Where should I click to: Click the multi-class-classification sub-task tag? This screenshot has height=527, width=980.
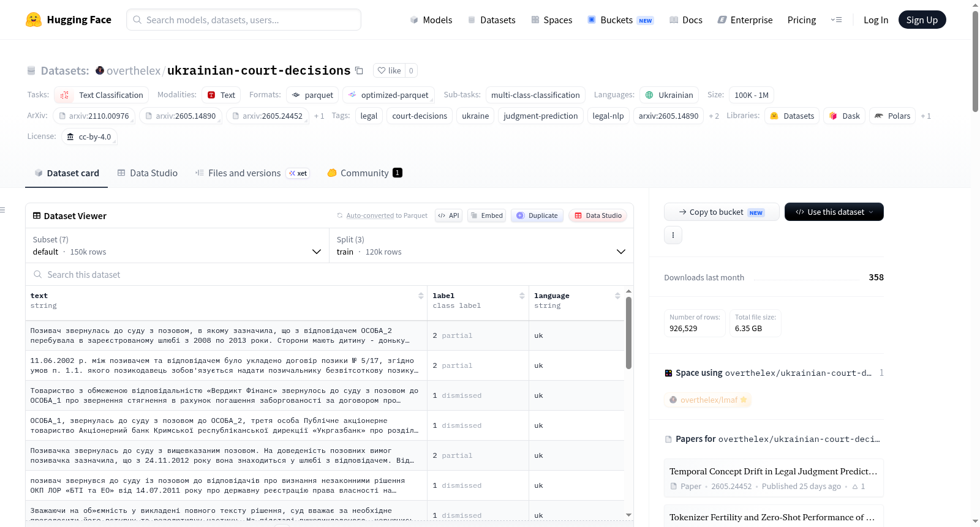click(535, 95)
